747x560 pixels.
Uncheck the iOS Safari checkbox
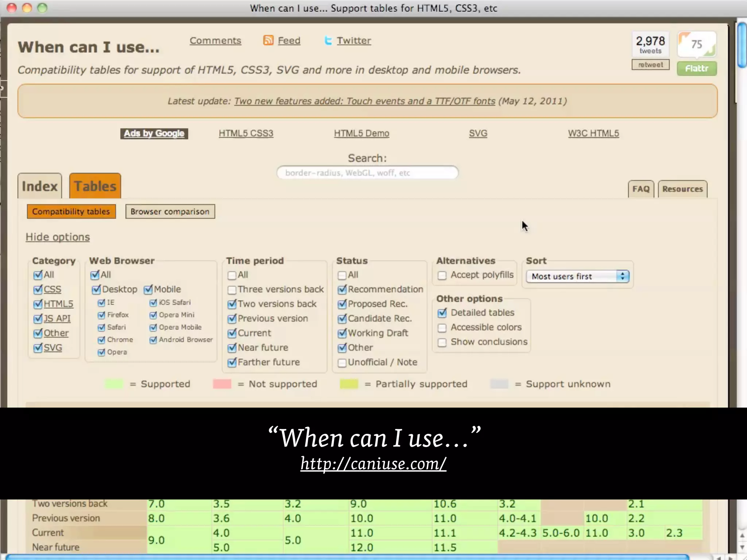[153, 303]
